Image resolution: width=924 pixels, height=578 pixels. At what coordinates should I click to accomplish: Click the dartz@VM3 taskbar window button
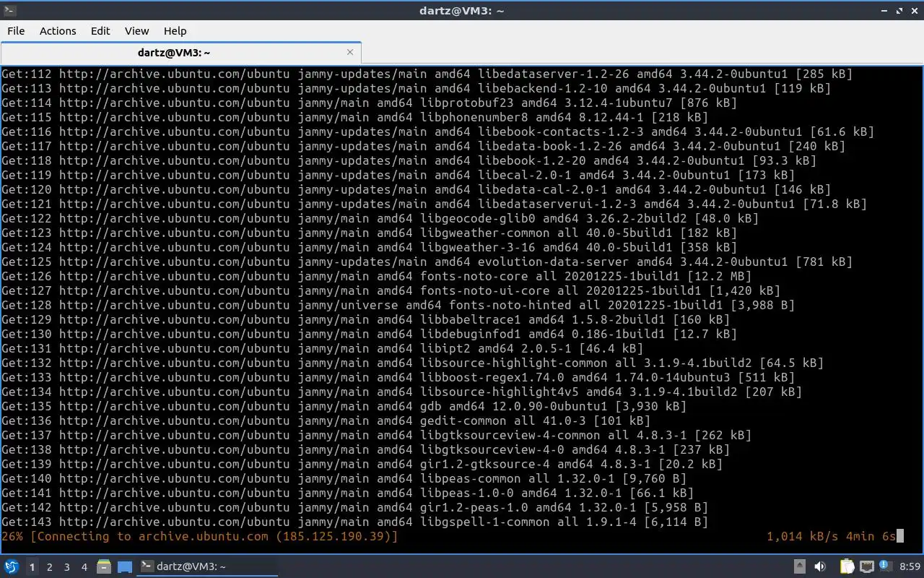click(208, 566)
